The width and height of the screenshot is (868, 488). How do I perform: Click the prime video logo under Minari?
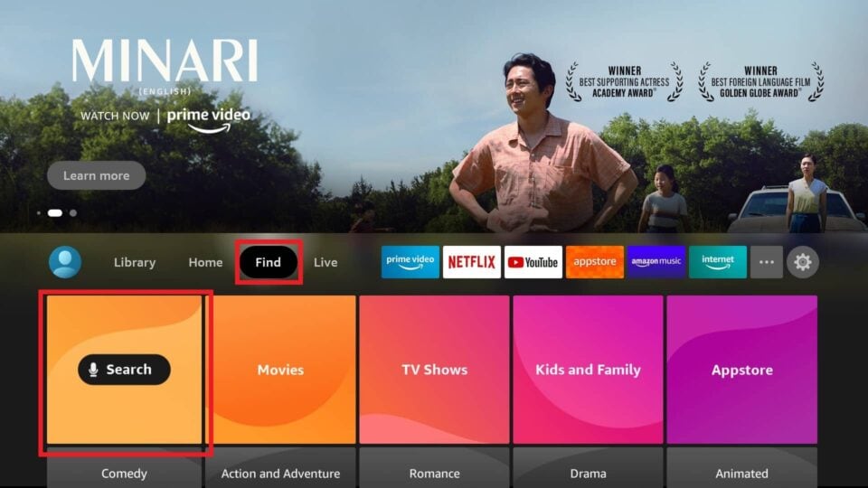point(209,120)
